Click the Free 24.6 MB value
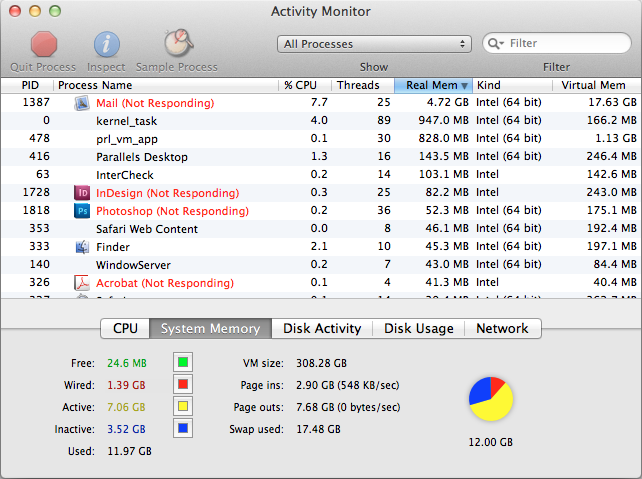Viewport: 642px width, 479px height. (127, 363)
